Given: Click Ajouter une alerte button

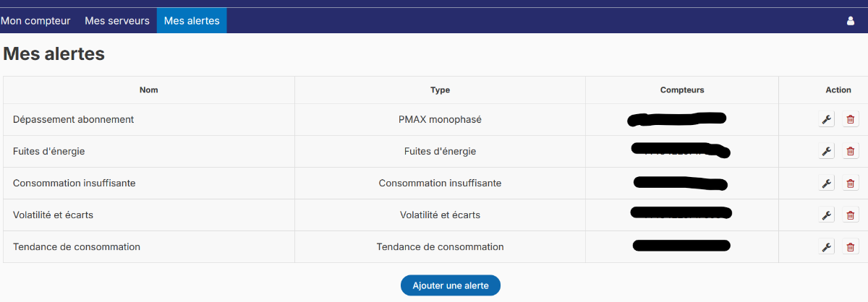Looking at the screenshot, I should pyautogui.click(x=451, y=285).
